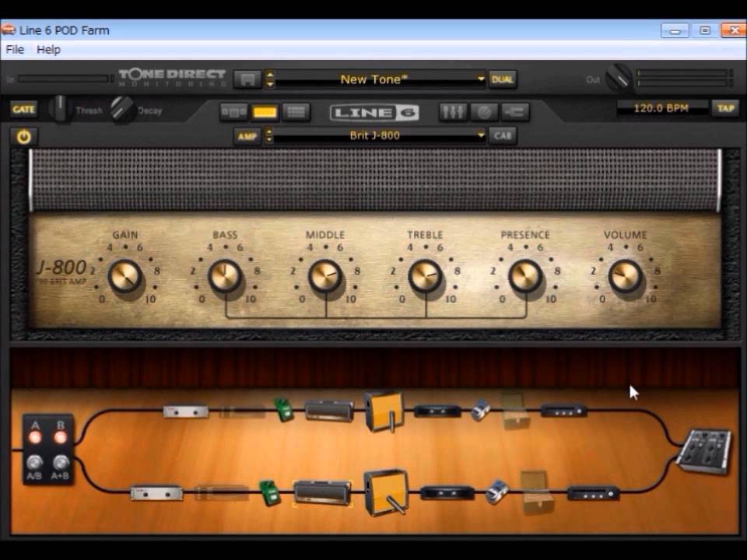The height and width of the screenshot is (560, 747).
Task: Select the orange speaker cabinet in the top chain
Action: [384, 411]
